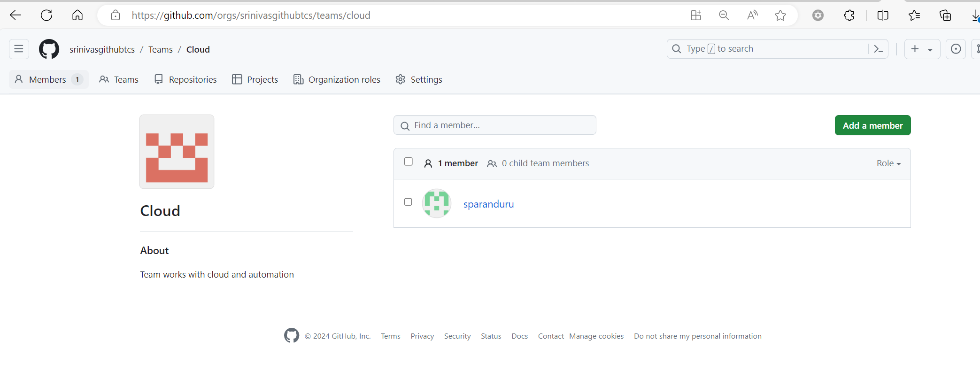Open the footer Privacy link
Screen dimensions: 980x387
point(422,336)
